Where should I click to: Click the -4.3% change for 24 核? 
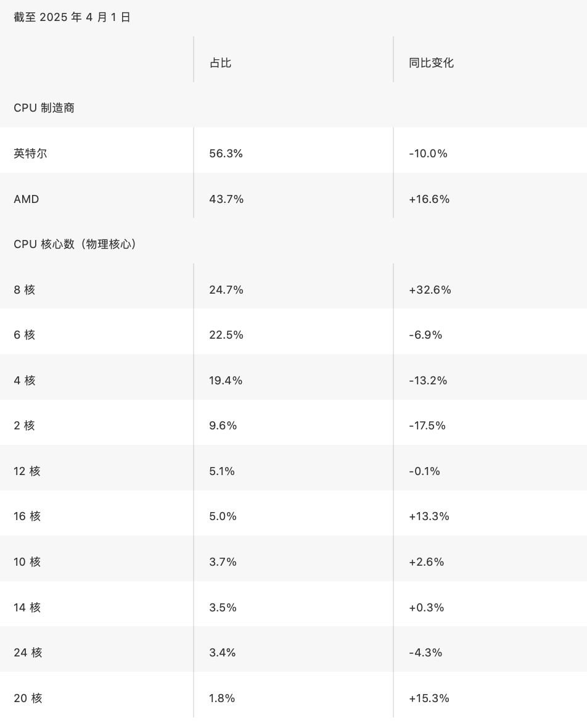click(x=425, y=652)
